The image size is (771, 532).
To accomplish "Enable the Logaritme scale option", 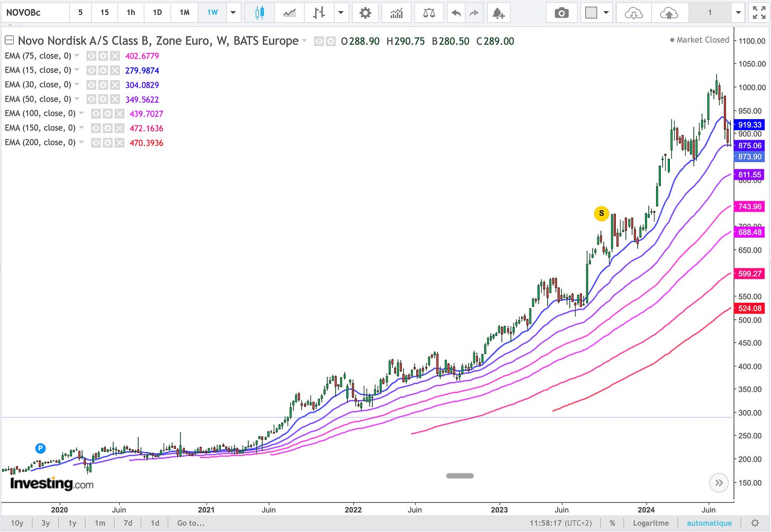I will click(651, 523).
